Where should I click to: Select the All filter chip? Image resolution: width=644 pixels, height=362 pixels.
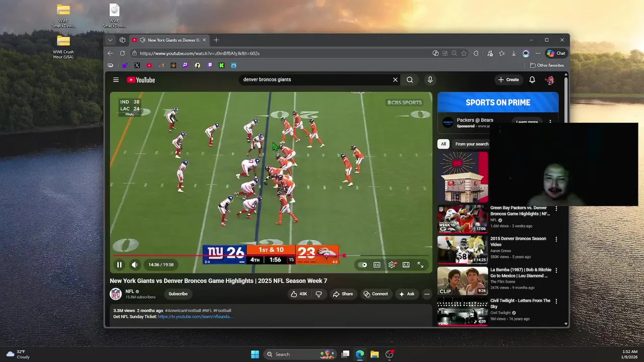pyautogui.click(x=443, y=144)
